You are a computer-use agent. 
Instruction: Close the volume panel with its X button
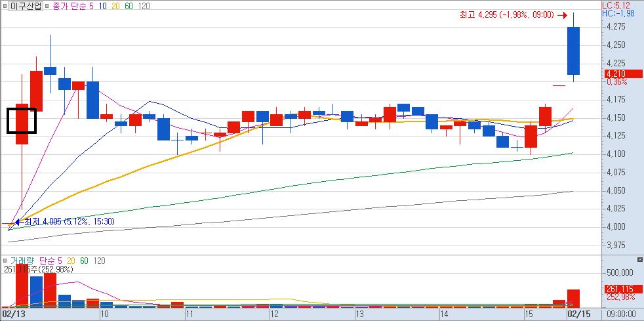pyautogui.click(x=639, y=260)
